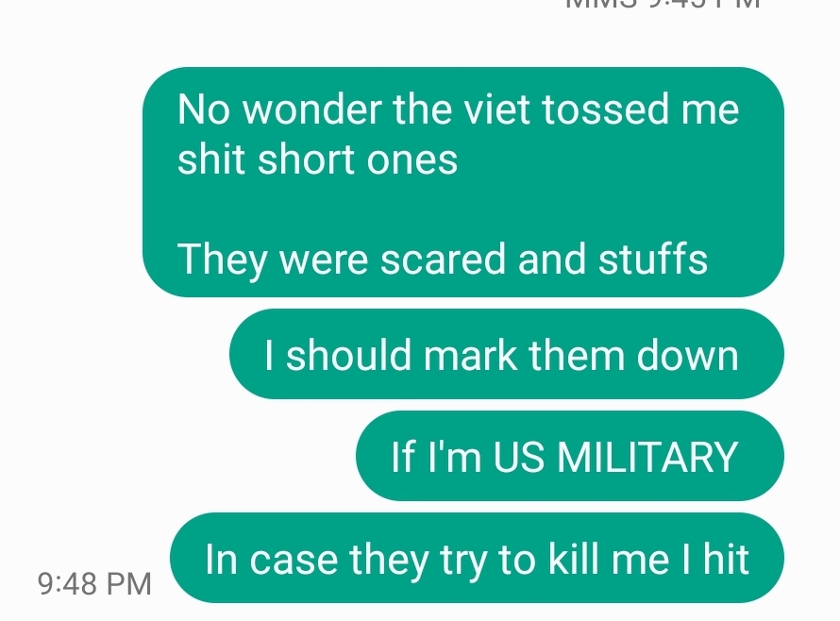Click the text 'shit short ones'

(318, 159)
